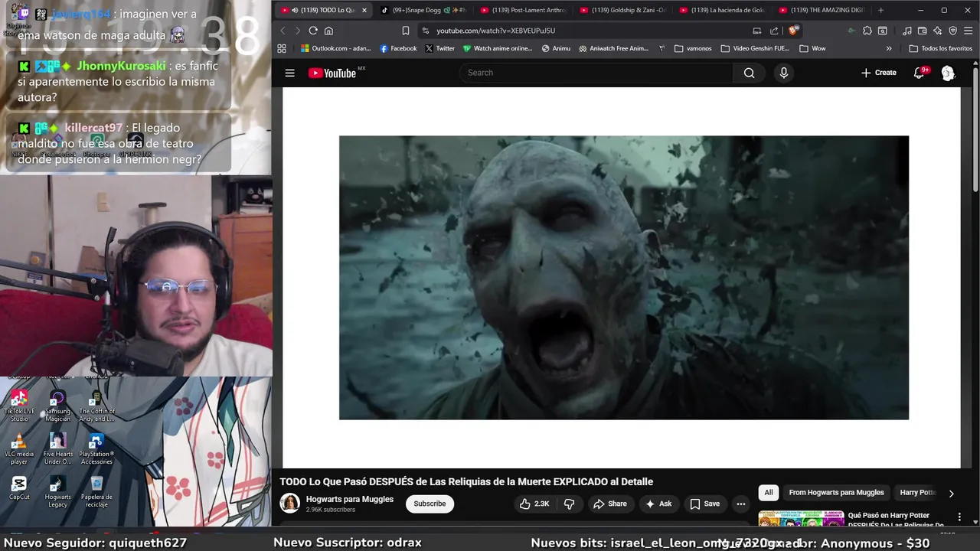Open VLC media player desktop icon
This screenshot has width=980, height=551.
coord(19,448)
